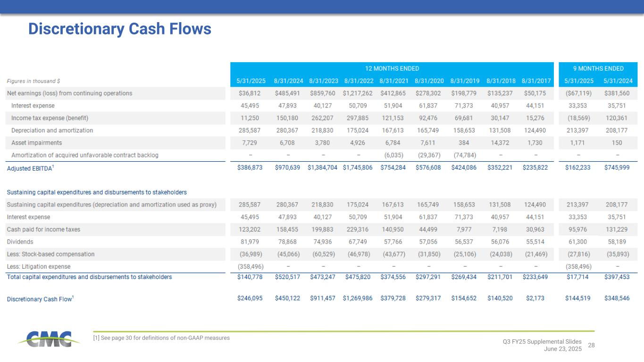This screenshot has height=362, width=644.
Task: Click 'Less: Litigation expense' row label
Action: coord(39,267)
